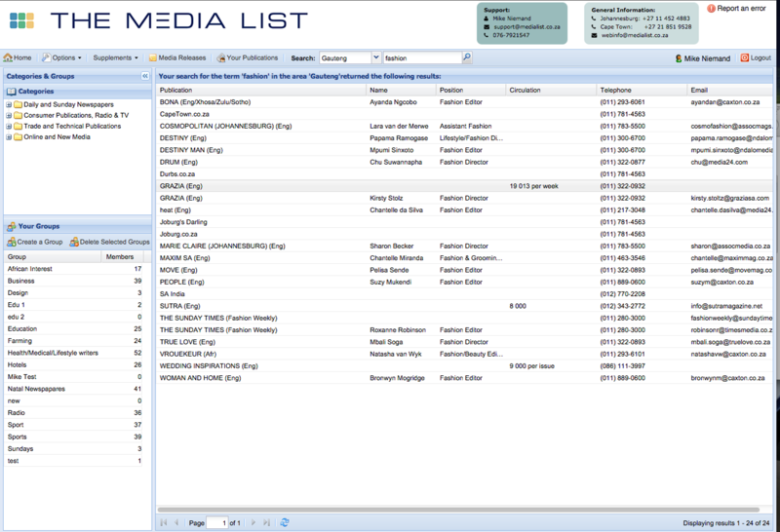
Task: Click the magnifier search icon
Action: [467, 57]
